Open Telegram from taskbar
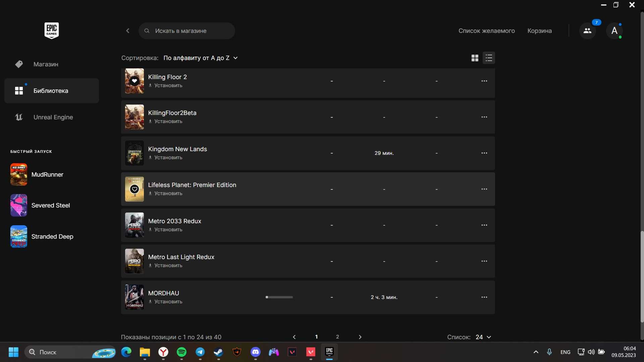644x362 pixels. [200, 352]
